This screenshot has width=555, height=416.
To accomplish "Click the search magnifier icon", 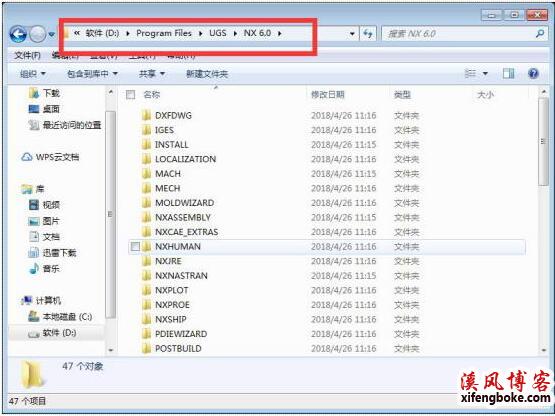I will tap(540, 34).
